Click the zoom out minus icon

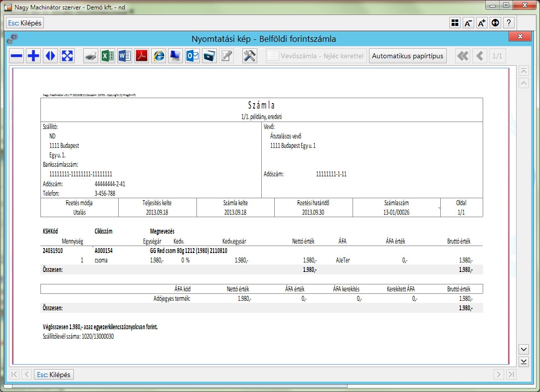(x=17, y=56)
